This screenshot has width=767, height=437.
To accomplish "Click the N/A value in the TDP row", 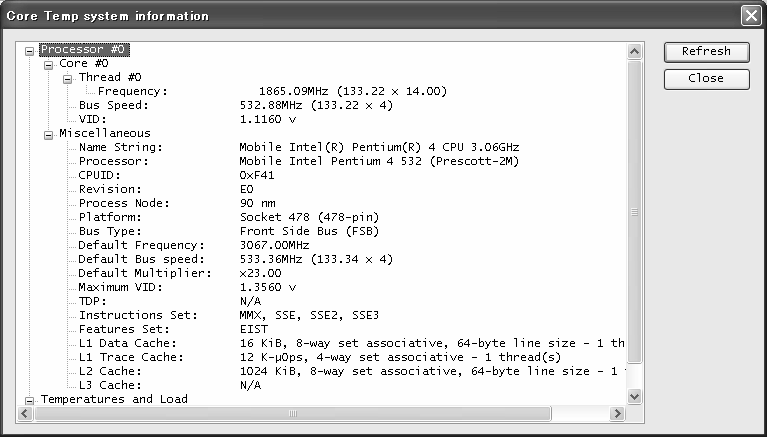I will [250, 301].
